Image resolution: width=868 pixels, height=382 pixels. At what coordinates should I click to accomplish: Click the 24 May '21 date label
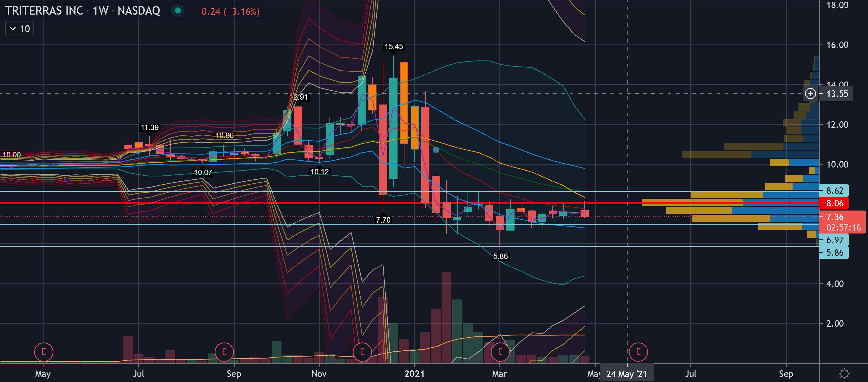pos(626,374)
